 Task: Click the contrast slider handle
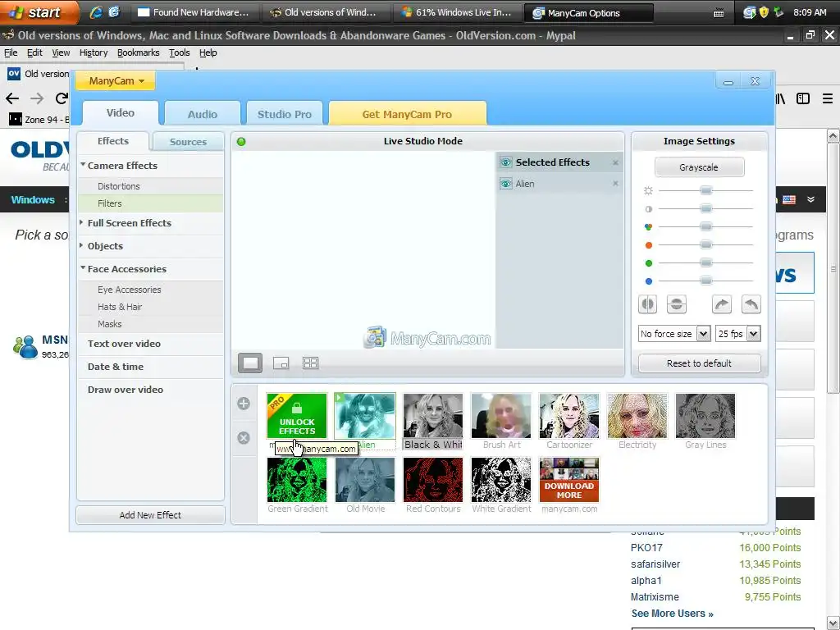(x=706, y=208)
